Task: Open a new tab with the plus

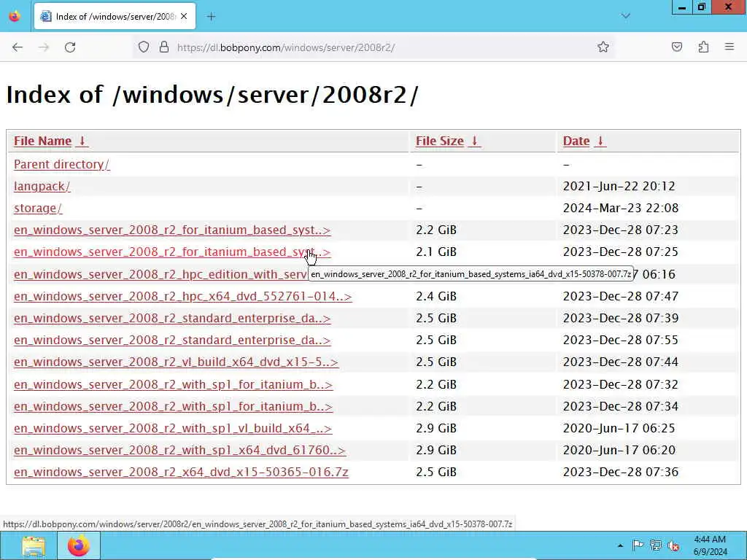Action: (211, 17)
